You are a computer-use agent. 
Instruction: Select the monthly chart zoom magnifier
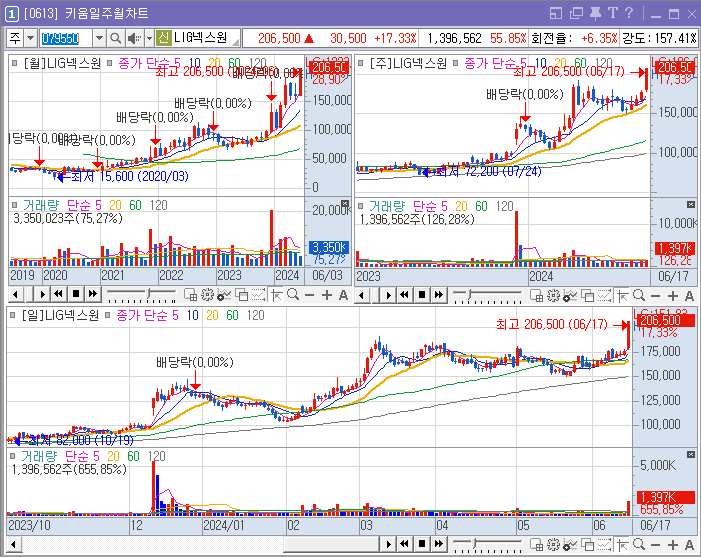coord(293,295)
